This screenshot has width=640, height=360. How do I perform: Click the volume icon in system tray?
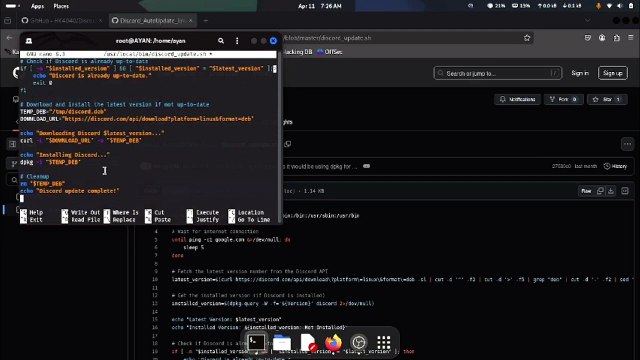(x=620, y=6)
